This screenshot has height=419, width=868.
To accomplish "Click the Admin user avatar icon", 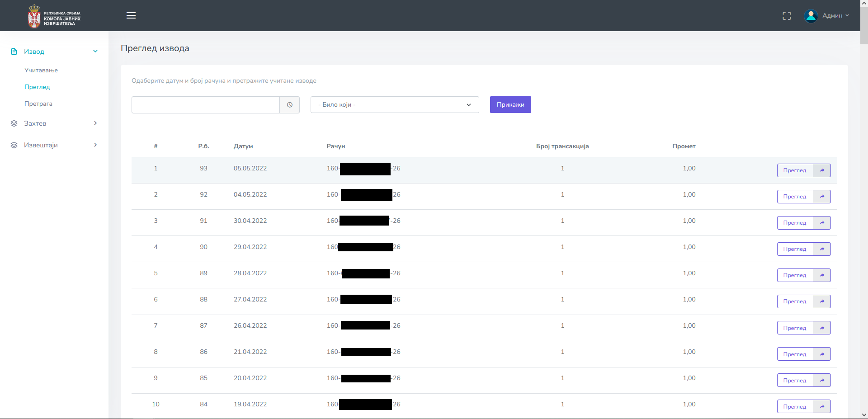I will [x=811, y=16].
